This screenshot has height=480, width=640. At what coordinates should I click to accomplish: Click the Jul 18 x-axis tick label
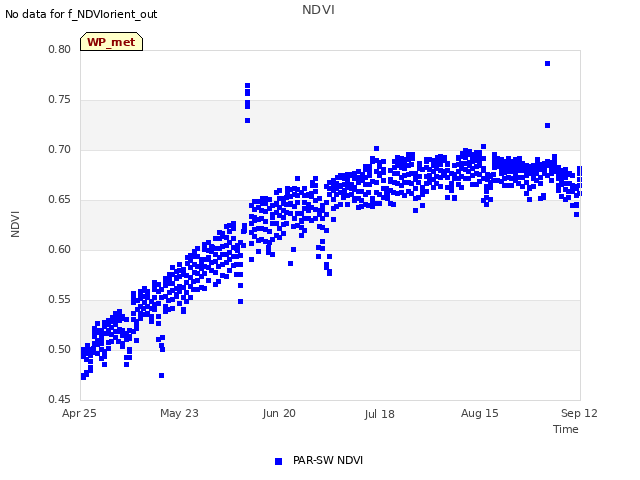[380, 414]
